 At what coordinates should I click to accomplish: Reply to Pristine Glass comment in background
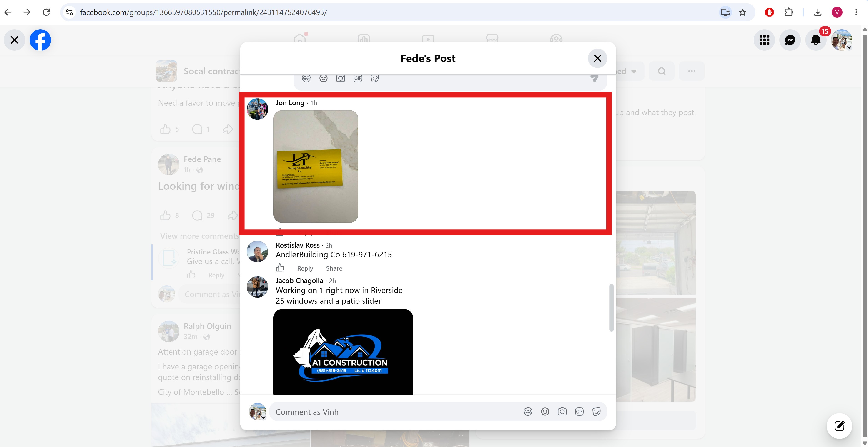point(216,275)
